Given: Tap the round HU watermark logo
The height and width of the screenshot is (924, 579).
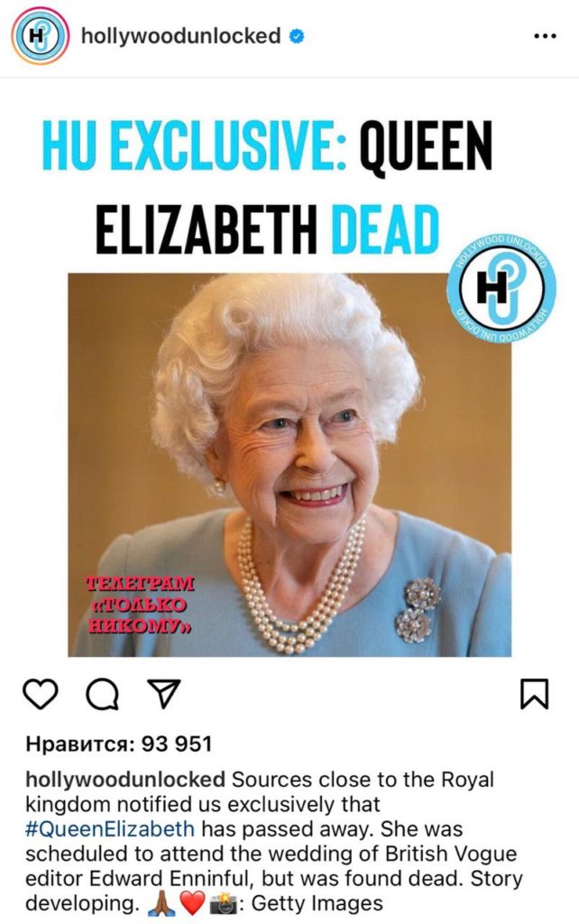Looking at the screenshot, I should (x=501, y=290).
